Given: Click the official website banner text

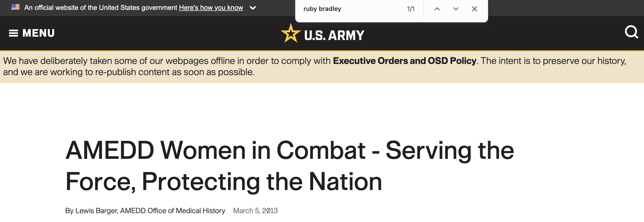Looking at the screenshot, I should [x=101, y=8].
